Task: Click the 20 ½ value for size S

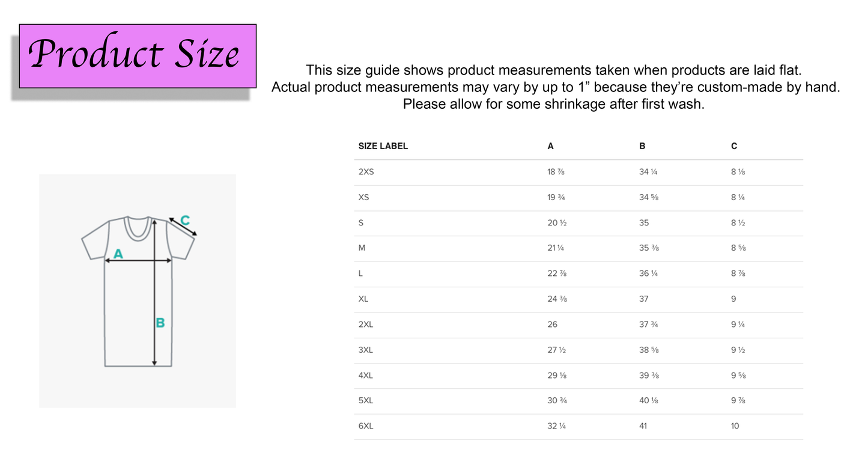Action: (x=557, y=222)
